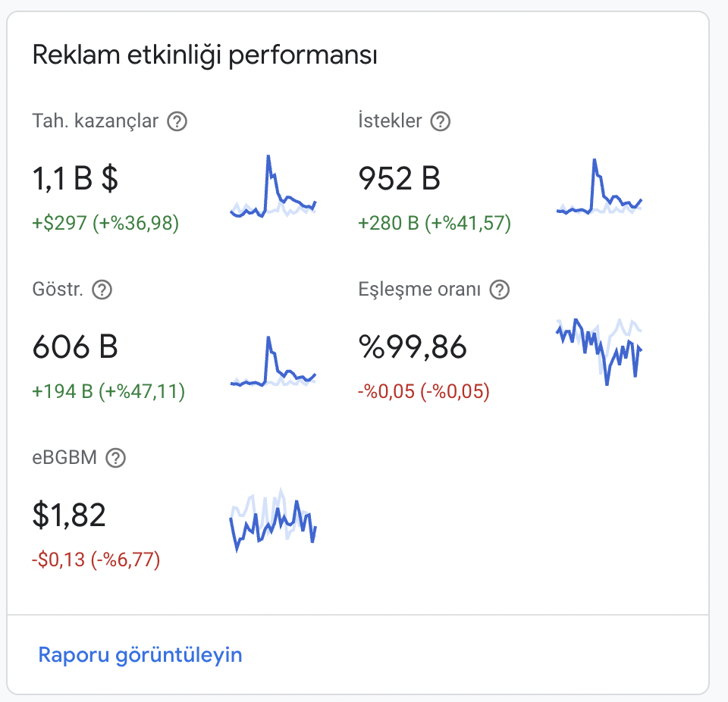Click the +194 B (+%47,11) change text
The width and height of the screenshot is (728, 702).
[108, 391]
